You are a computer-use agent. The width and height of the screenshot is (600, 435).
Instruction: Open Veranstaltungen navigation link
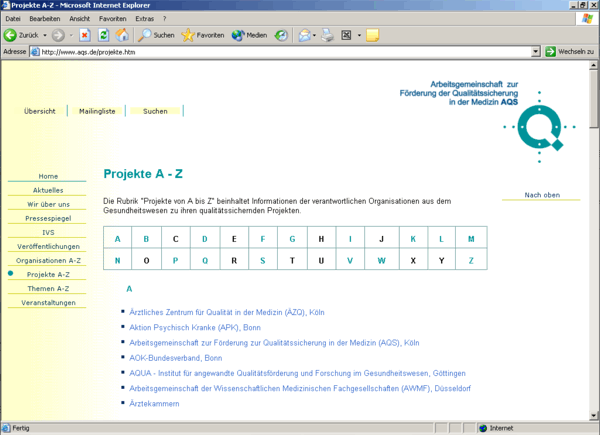coord(48,303)
